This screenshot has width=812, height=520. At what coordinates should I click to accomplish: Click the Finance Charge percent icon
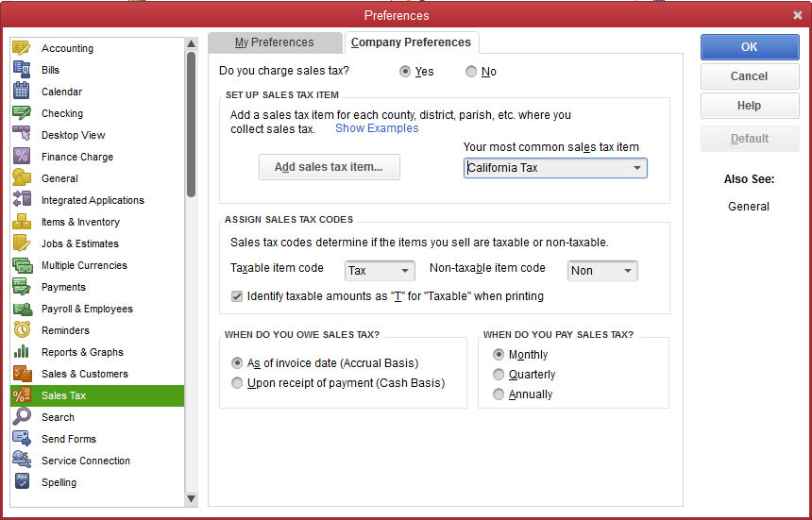[22, 157]
